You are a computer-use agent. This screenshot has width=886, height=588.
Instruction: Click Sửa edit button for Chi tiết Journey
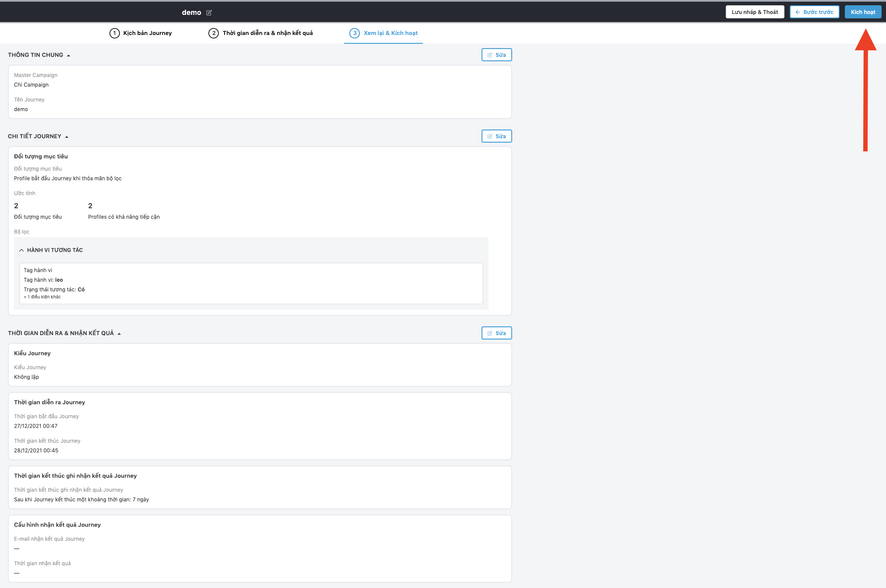click(496, 136)
